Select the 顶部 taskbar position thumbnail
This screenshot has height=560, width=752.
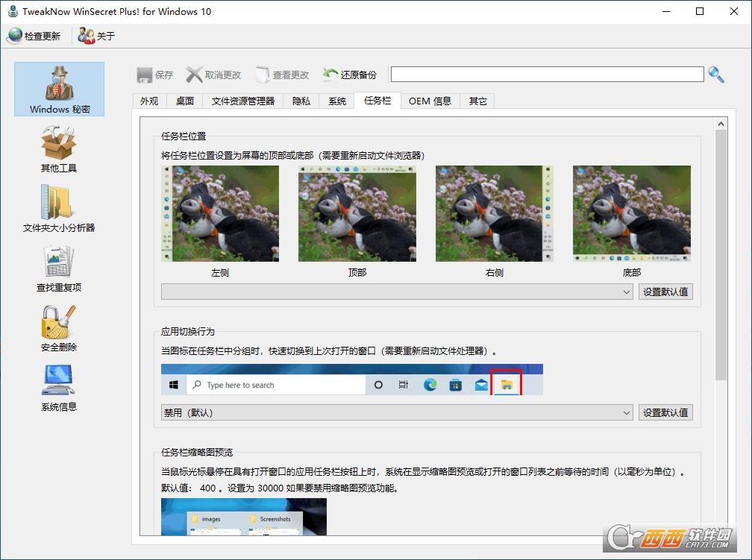(x=357, y=213)
